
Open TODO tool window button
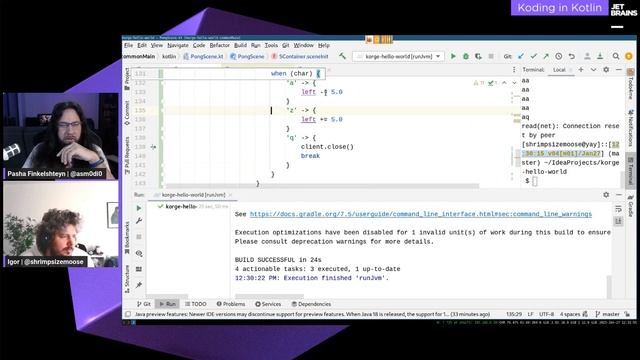[x=196, y=304]
